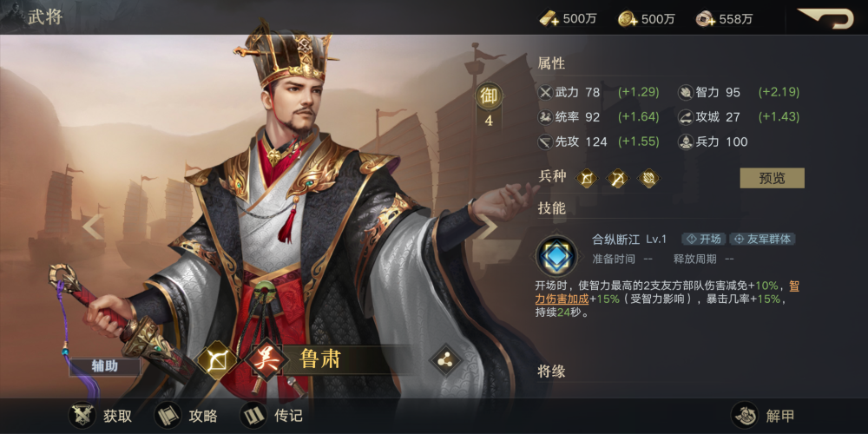Click the gold coin plus icon
The height and width of the screenshot is (434, 868).
click(x=628, y=19)
